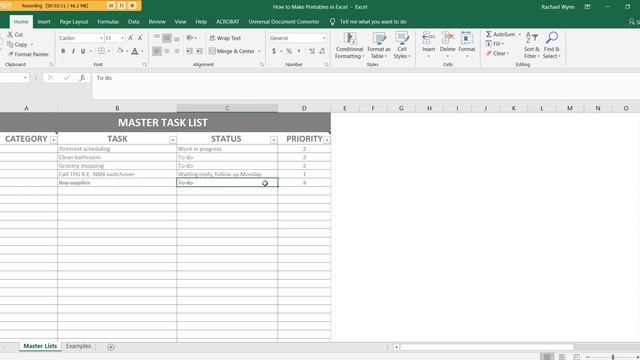Open TASK column filter dropdown
Screen dimensions: 640x360
coord(172,140)
